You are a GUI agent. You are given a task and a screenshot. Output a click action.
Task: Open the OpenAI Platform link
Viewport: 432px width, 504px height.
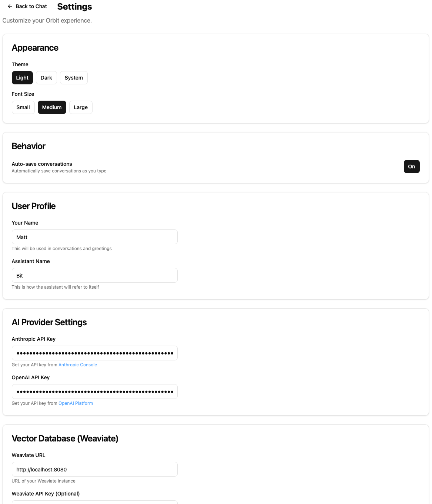(x=76, y=403)
